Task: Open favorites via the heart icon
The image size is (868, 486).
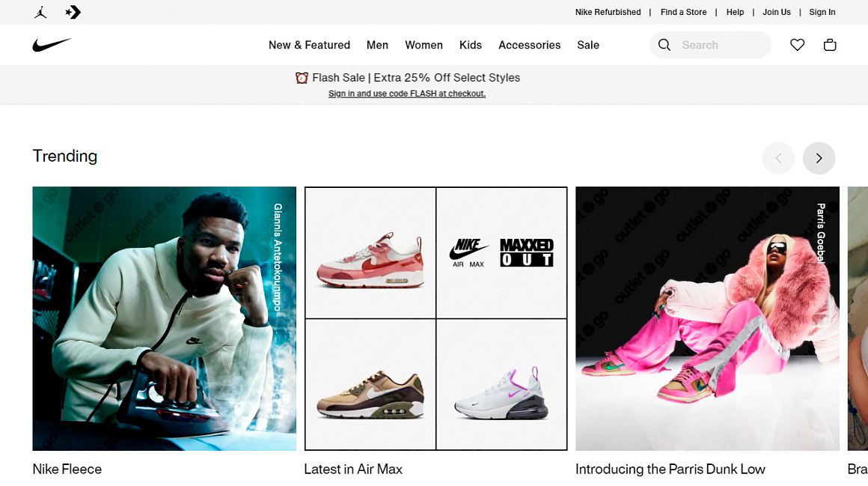Action: pos(797,45)
